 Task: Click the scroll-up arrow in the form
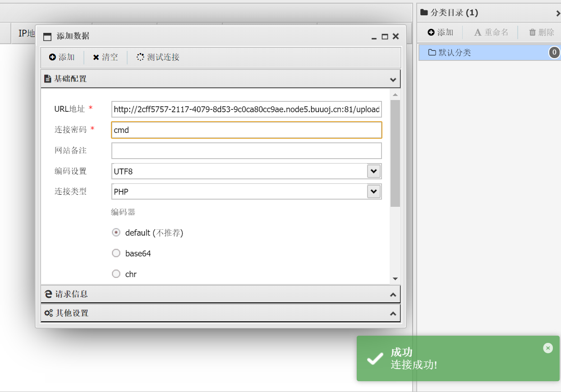(395, 95)
